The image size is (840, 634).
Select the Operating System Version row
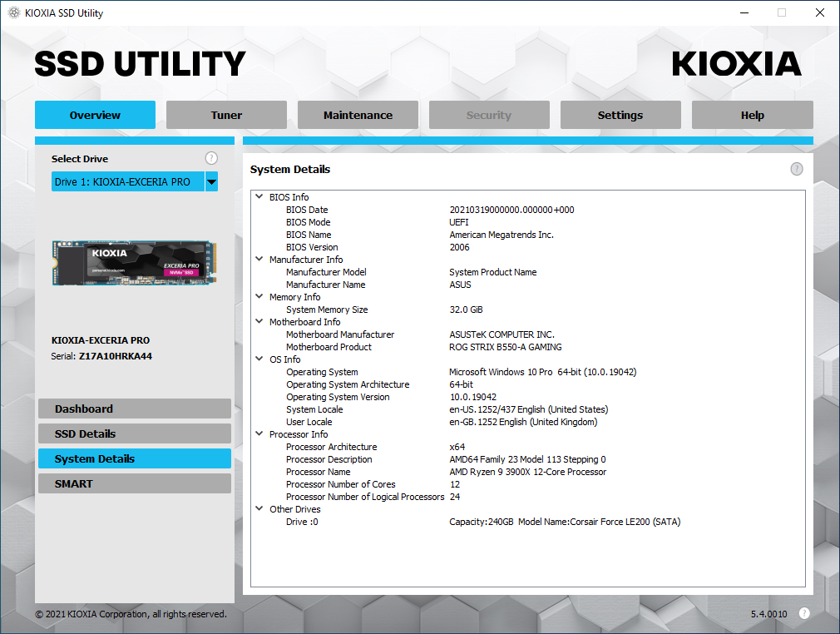527,397
